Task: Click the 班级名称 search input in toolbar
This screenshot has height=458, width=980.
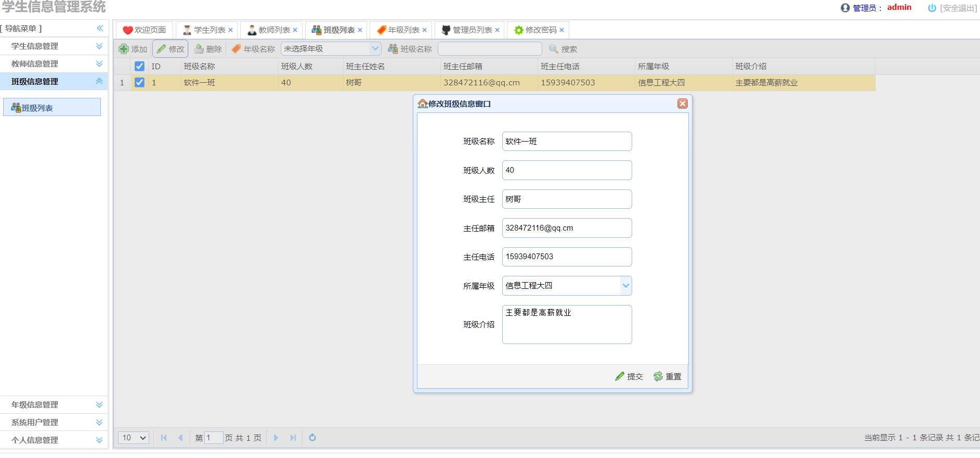Action: pos(490,49)
